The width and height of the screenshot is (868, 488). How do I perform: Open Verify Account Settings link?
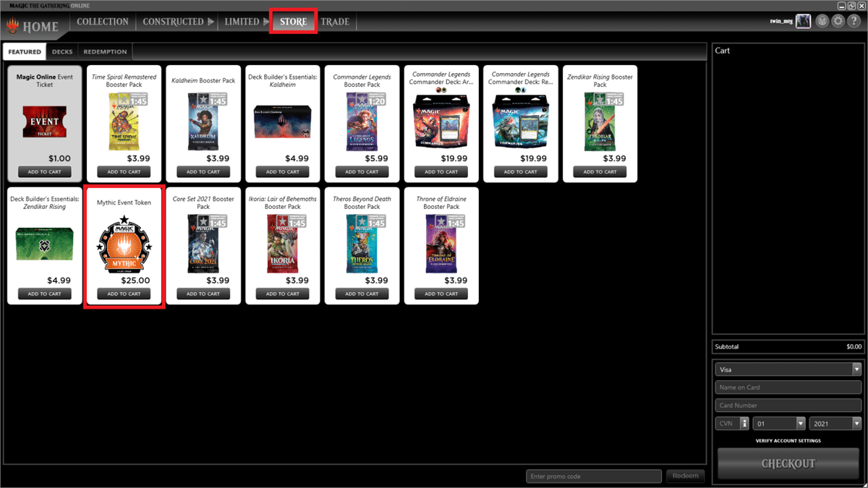788,440
